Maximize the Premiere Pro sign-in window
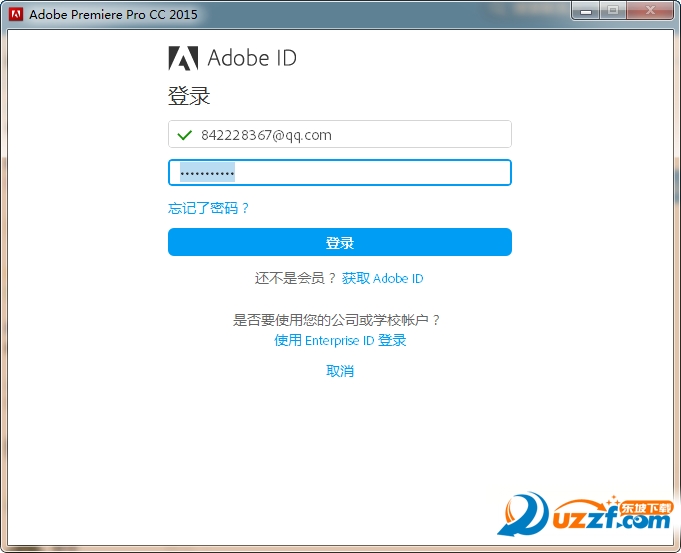Image resolution: width=681 pixels, height=553 pixels. click(613, 11)
